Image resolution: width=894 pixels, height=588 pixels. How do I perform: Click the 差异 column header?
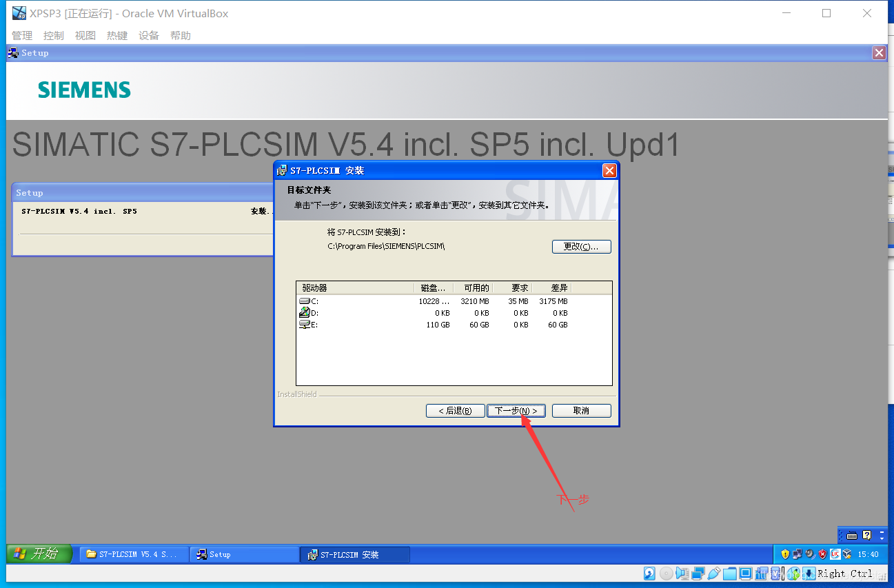point(551,288)
